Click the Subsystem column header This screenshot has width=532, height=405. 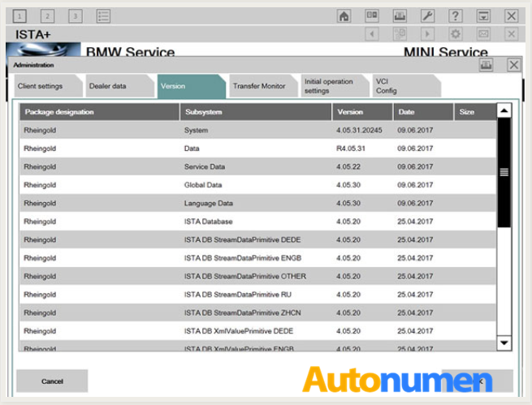[x=256, y=112]
